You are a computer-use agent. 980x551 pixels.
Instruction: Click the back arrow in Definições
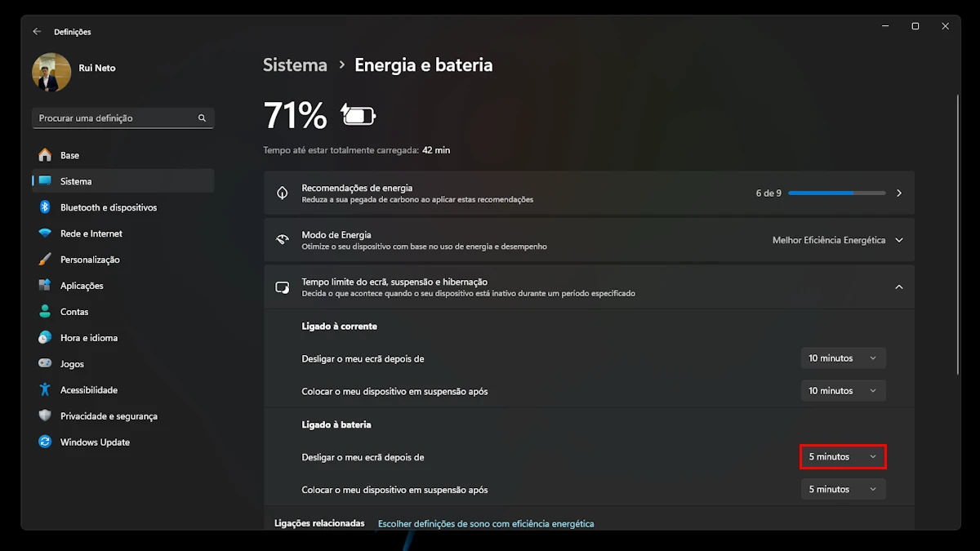click(x=37, y=32)
